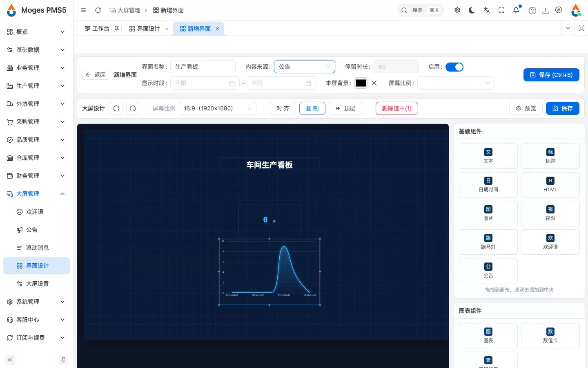This screenshot has width=588, height=368.
Task: Pin the sidebar with the pin icon
Action: [63, 360]
